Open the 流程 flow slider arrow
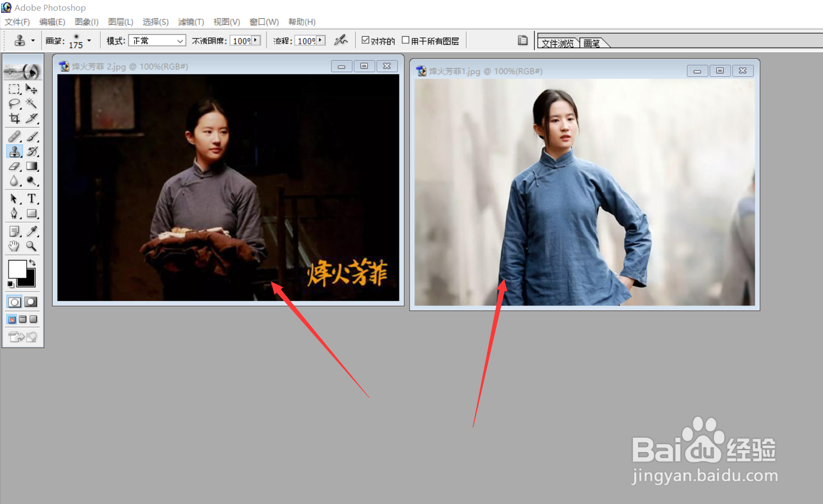Image resolution: width=823 pixels, height=504 pixels. (x=320, y=40)
